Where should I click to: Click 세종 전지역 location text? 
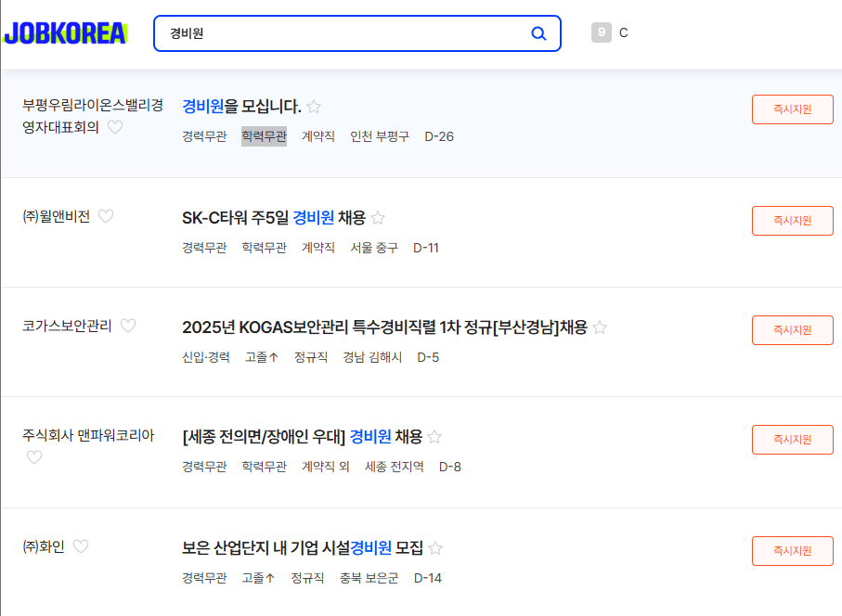pyautogui.click(x=395, y=467)
